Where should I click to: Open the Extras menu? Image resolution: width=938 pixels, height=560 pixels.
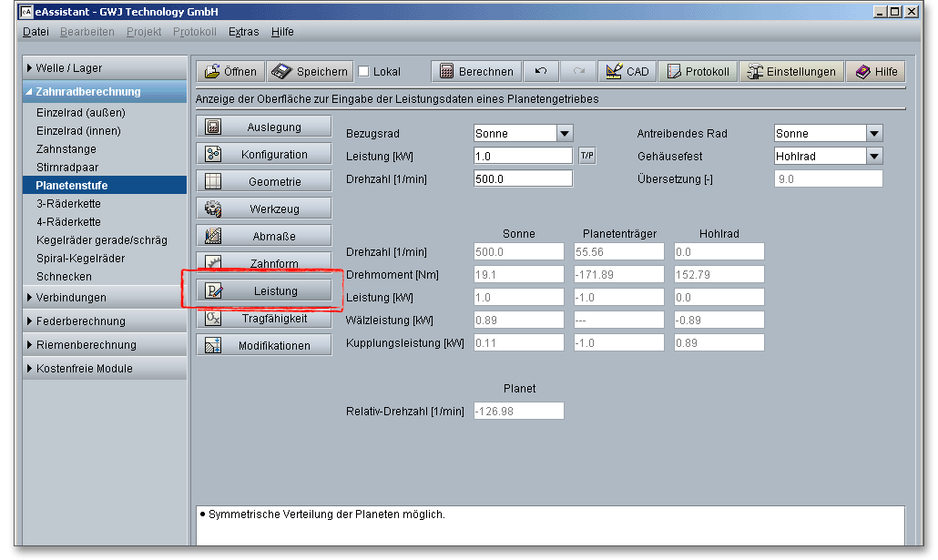243,32
